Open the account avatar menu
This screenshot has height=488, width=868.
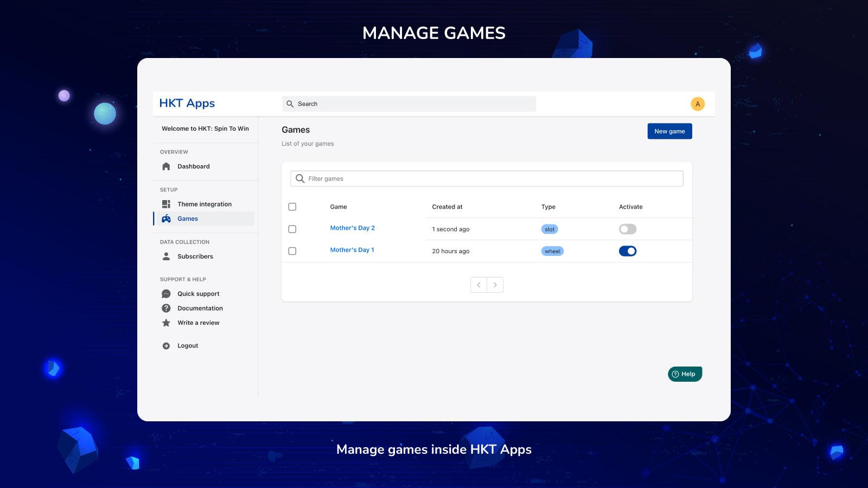click(x=698, y=104)
